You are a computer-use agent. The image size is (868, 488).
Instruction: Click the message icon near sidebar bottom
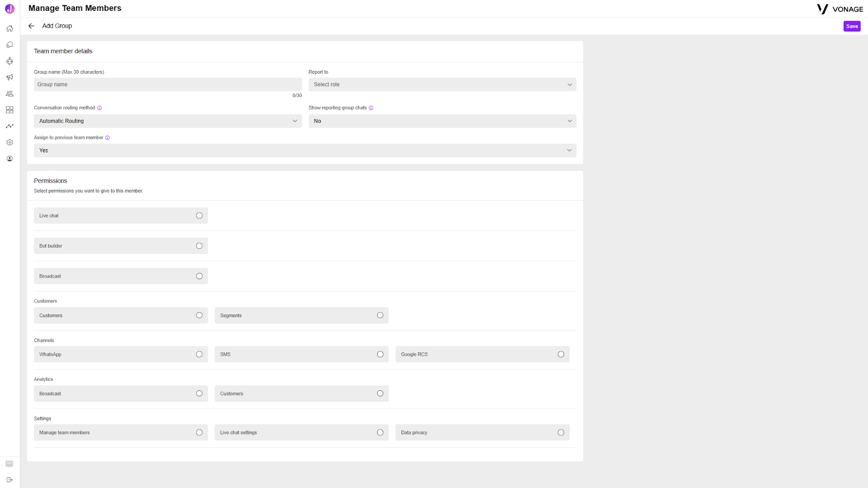(x=9, y=464)
